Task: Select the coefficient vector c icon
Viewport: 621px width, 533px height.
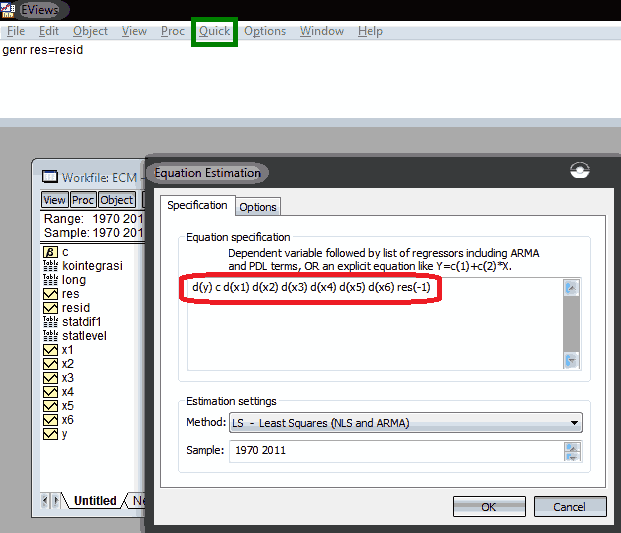Action: (50, 252)
